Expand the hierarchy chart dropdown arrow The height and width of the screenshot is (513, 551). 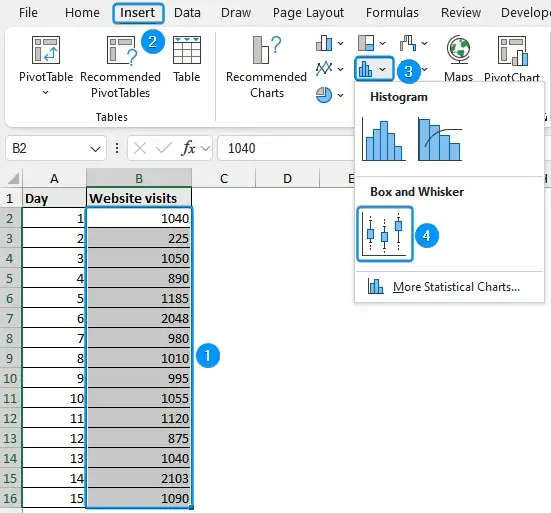tap(383, 44)
